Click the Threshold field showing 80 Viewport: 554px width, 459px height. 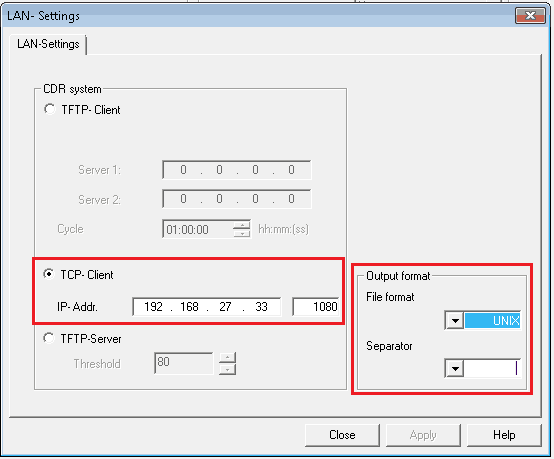(x=184, y=363)
